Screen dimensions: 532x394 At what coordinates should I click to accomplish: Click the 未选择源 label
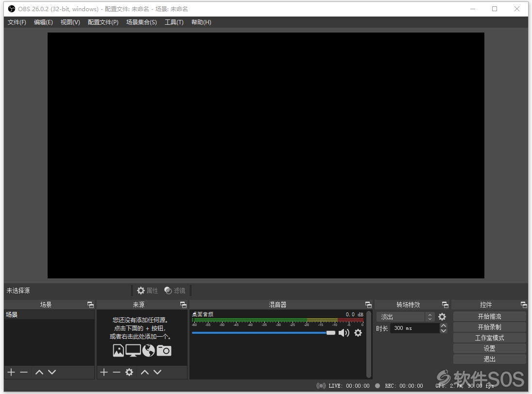click(18, 291)
